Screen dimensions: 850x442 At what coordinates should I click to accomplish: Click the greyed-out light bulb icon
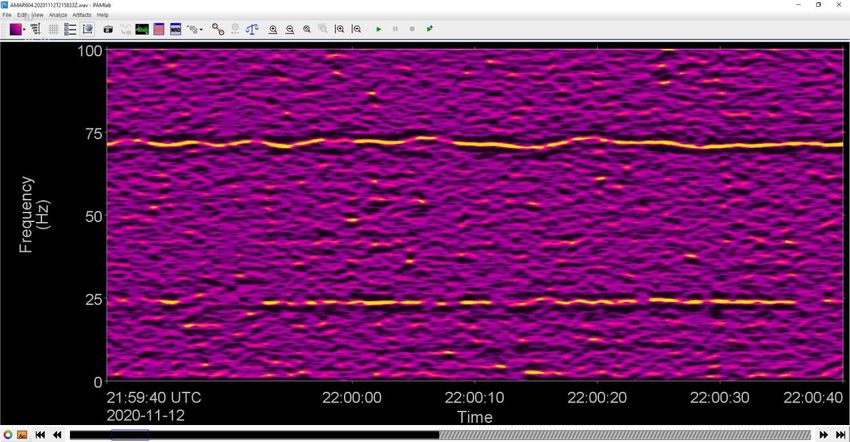235,29
